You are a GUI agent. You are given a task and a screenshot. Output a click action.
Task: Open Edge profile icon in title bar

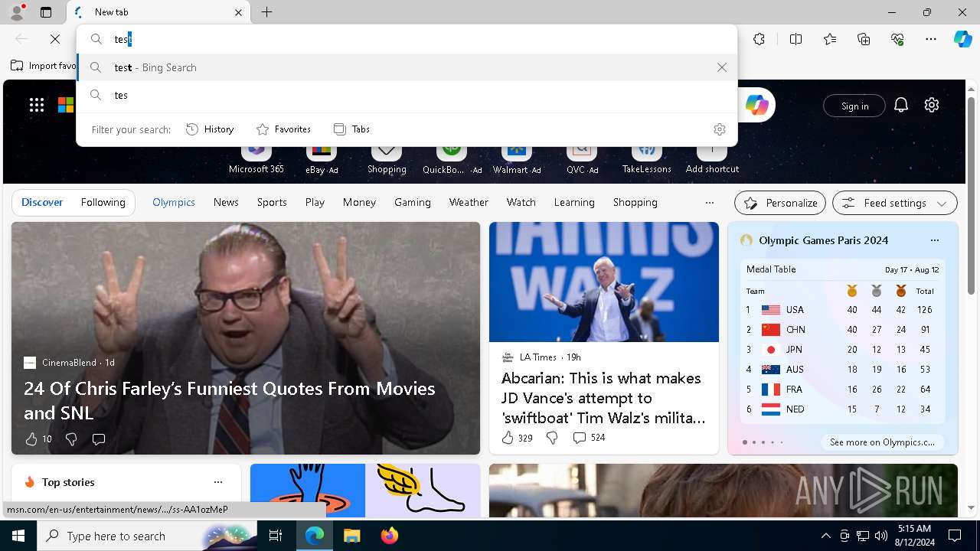click(x=17, y=12)
